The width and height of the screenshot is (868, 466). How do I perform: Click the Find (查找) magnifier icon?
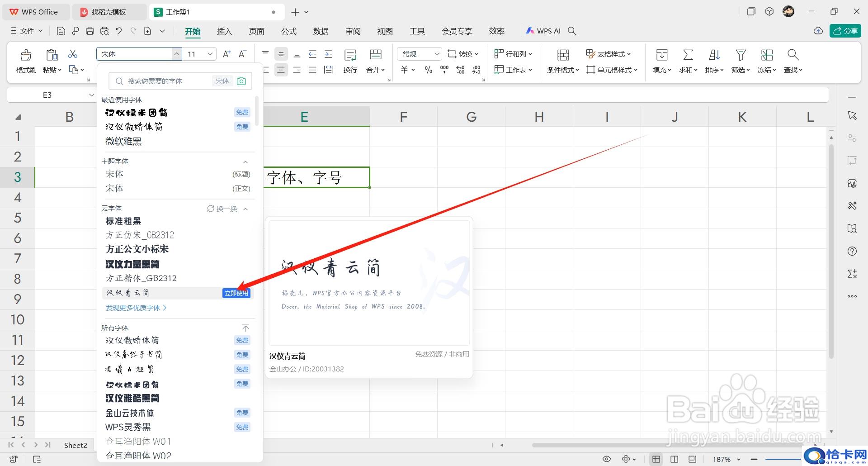[x=793, y=55]
